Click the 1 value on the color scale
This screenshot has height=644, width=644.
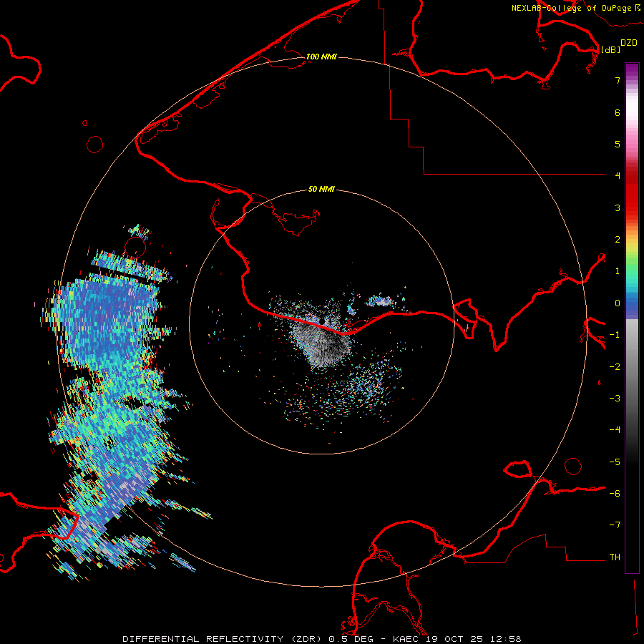point(618,271)
